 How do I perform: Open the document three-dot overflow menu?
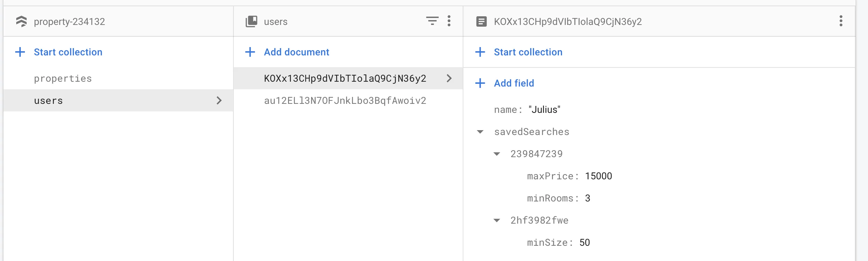[x=841, y=21]
